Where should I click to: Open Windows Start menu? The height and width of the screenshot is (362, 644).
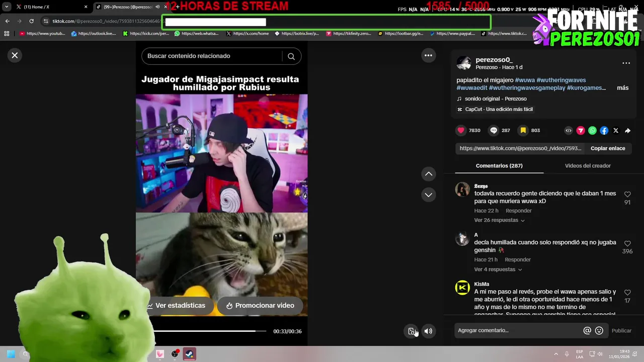[x=11, y=354]
